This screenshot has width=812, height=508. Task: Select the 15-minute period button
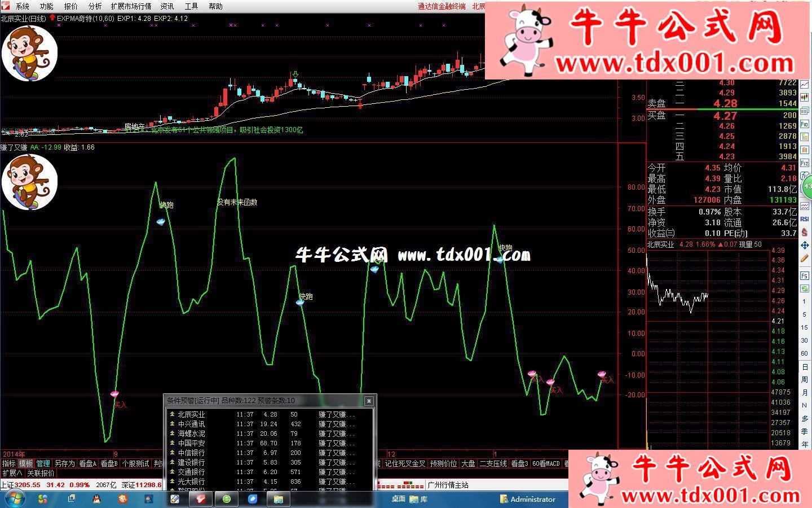click(x=805, y=327)
